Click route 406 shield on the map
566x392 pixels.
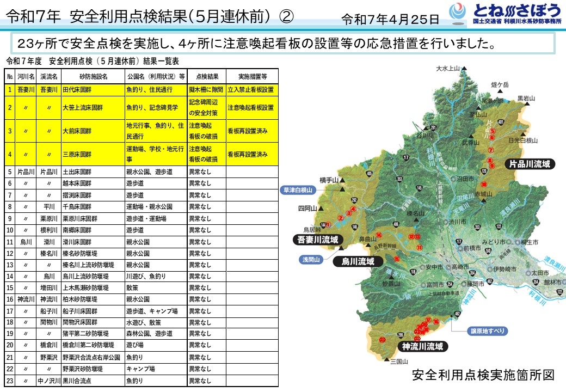click(x=396, y=224)
